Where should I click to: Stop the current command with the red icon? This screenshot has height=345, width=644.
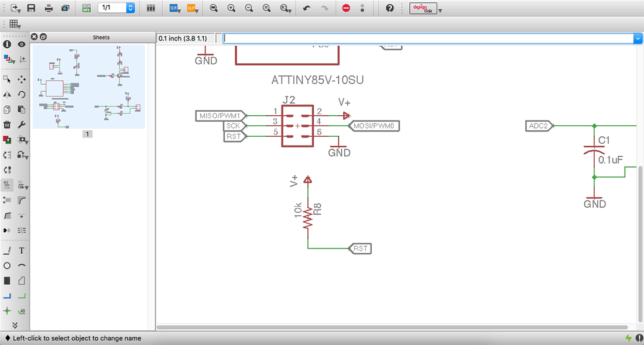pos(346,8)
